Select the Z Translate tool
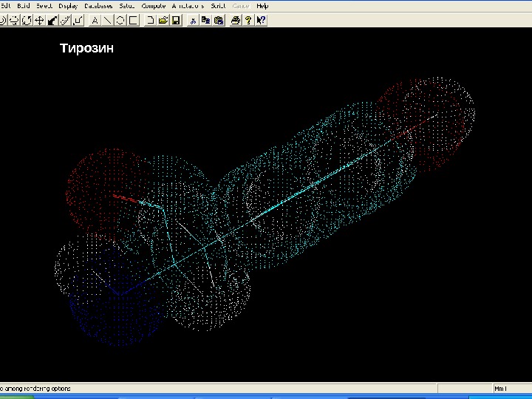Viewport: 532px width, 399px height. (x=52, y=21)
